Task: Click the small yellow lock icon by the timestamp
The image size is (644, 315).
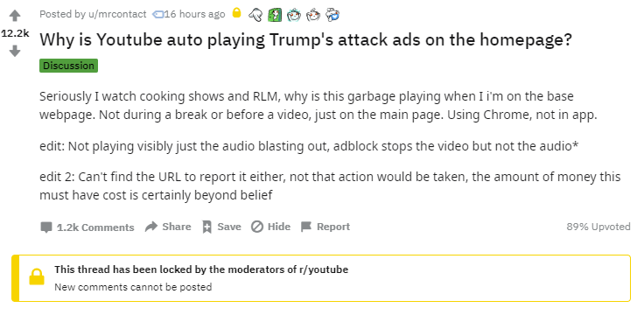Action: (x=236, y=13)
